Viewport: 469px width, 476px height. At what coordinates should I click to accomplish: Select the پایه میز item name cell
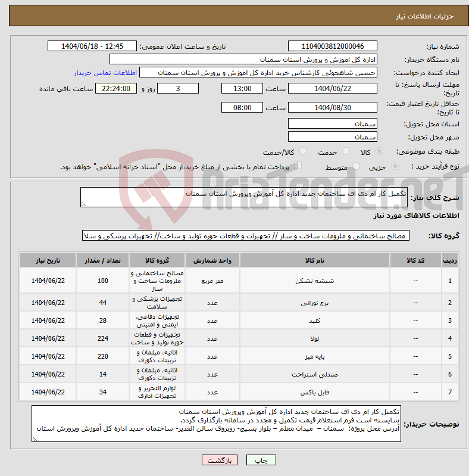pyautogui.click(x=315, y=356)
